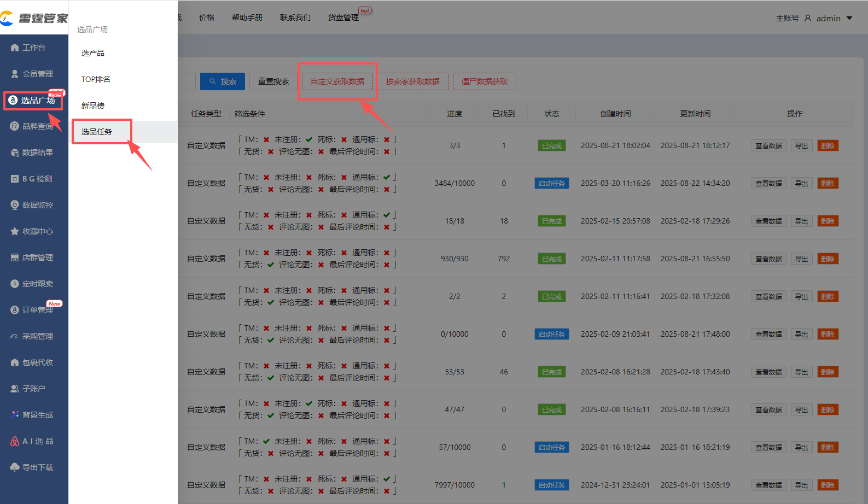
Task: Click 选品任务 submenu entry
Action: [x=97, y=132]
